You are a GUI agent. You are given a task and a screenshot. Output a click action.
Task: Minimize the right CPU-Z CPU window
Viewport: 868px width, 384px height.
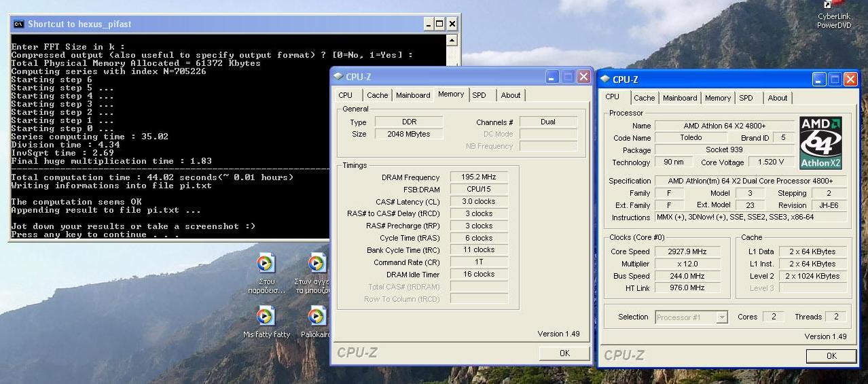820,80
